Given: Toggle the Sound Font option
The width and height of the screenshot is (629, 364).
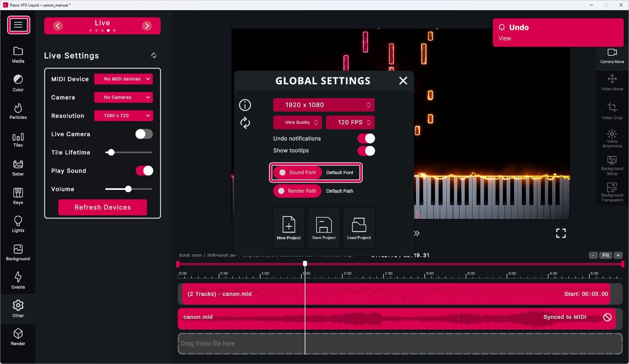Looking at the screenshot, I should (x=298, y=173).
